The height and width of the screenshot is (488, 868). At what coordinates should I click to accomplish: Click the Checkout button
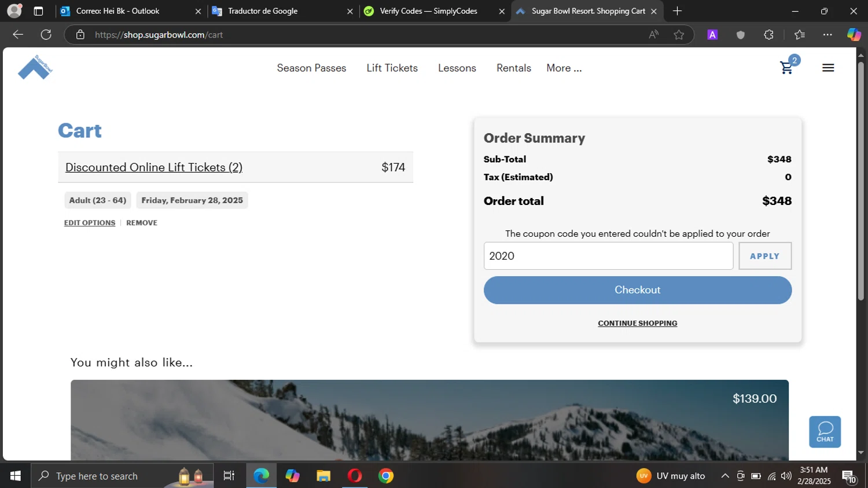tap(637, 290)
